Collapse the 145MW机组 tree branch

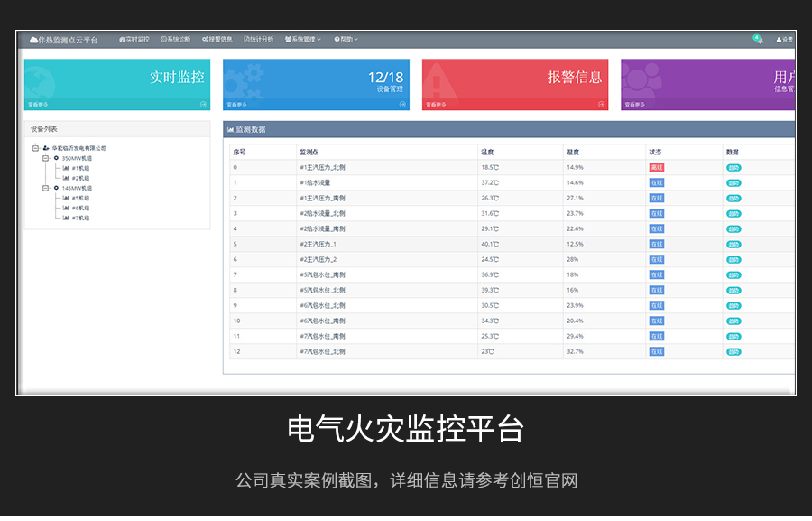45,188
